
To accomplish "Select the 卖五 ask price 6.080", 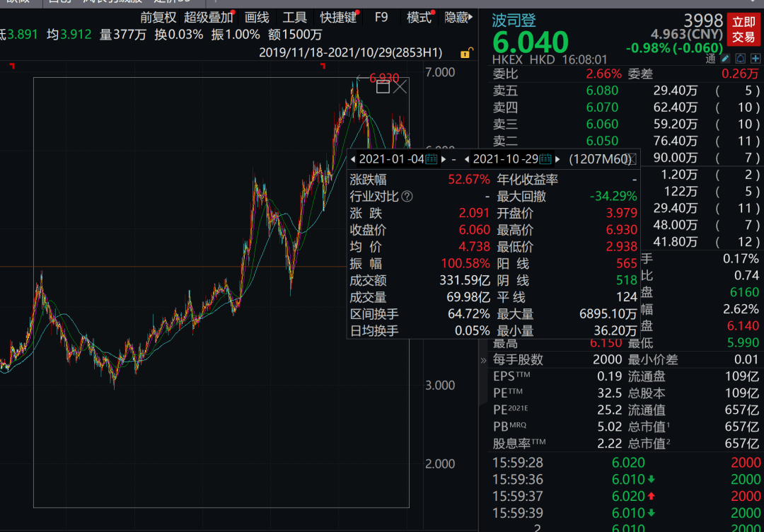I will [602, 91].
